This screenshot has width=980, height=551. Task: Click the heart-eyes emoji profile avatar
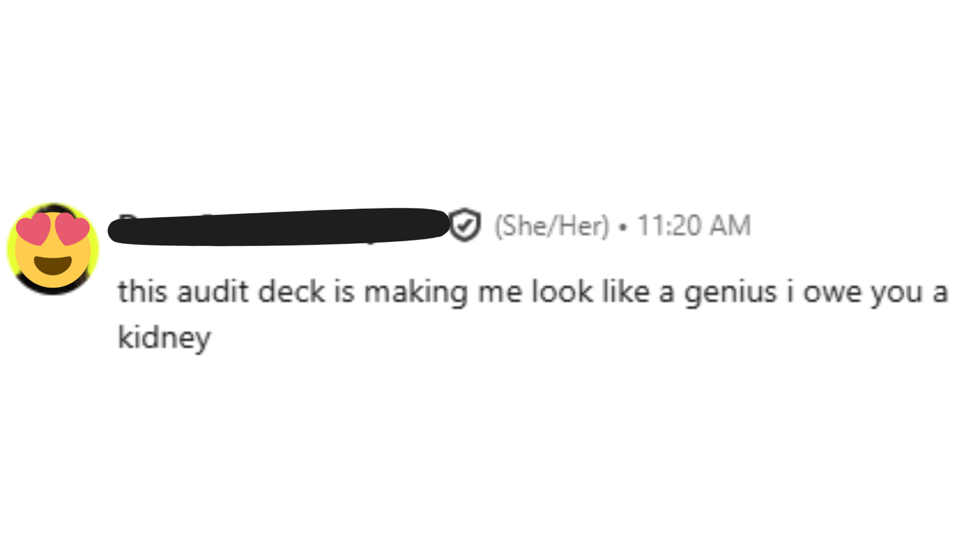click(x=53, y=249)
